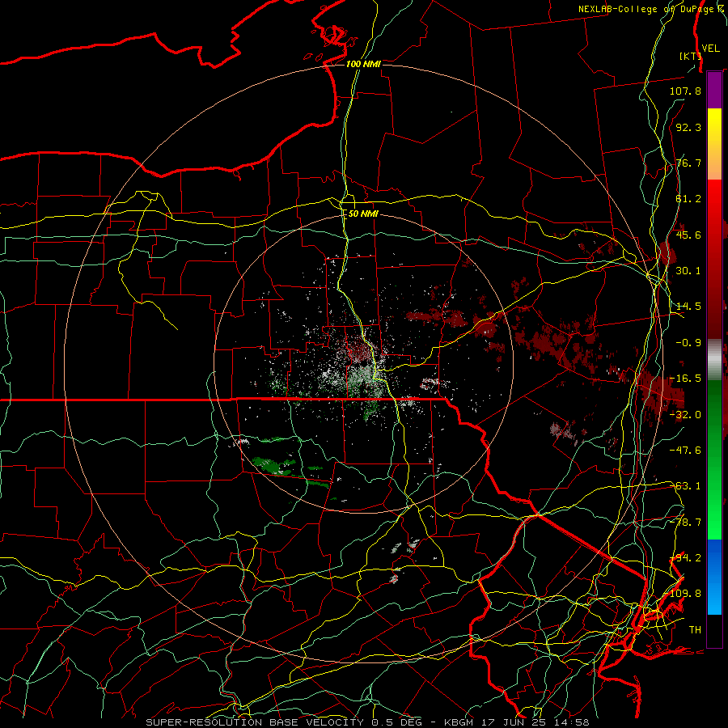Viewport: 728px width, 728px height.
Task: Click the 92.3 velocity scale value
Action: (688, 127)
